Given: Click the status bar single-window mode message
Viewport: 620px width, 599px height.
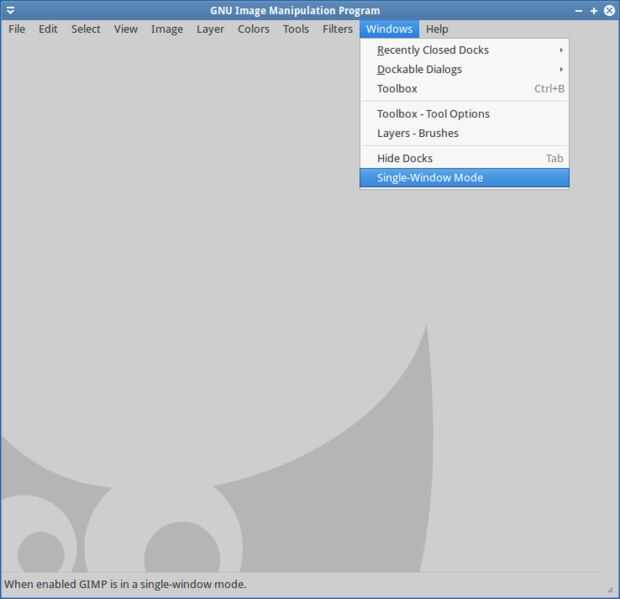Looking at the screenshot, I should tap(125, 584).
